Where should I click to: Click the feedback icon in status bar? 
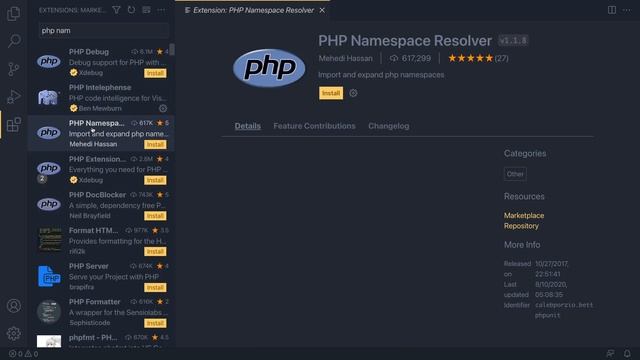point(610,353)
